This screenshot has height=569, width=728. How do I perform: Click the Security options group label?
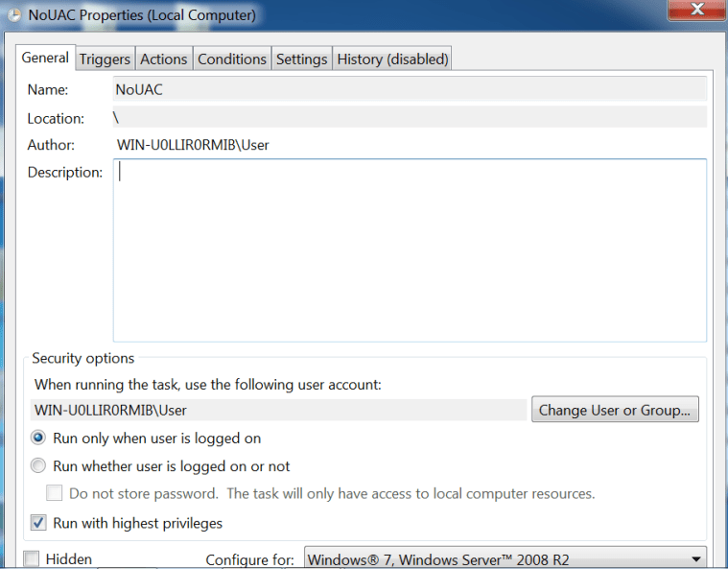[83, 358]
